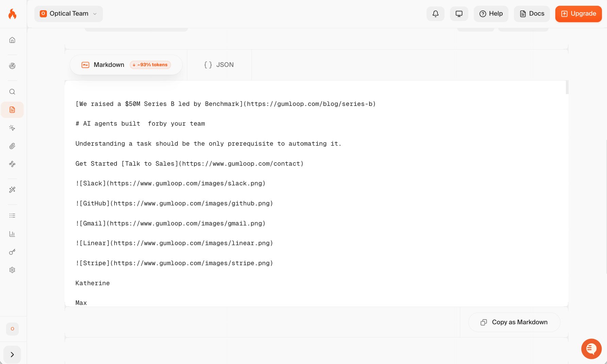Open the Home icon in sidebar
607x364 pixels.
tap(12, 40)
